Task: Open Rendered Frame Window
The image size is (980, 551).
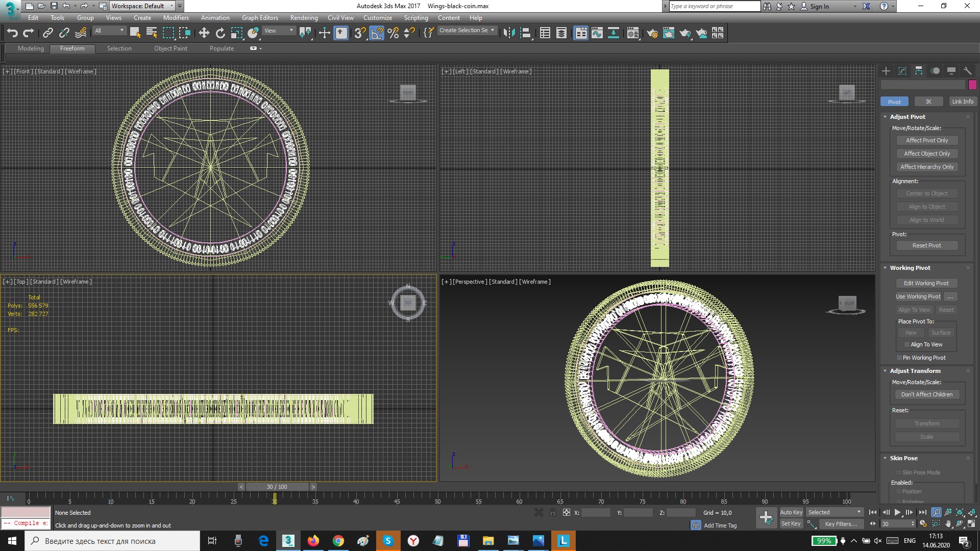Action: 669,33
